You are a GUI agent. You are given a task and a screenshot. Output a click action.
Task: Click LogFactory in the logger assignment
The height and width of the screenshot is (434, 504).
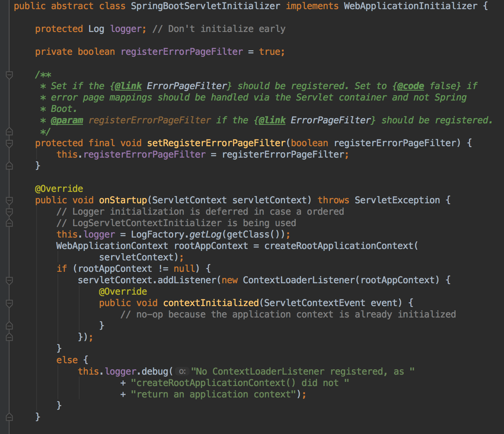pyautogui.click(x=158, y=235)
